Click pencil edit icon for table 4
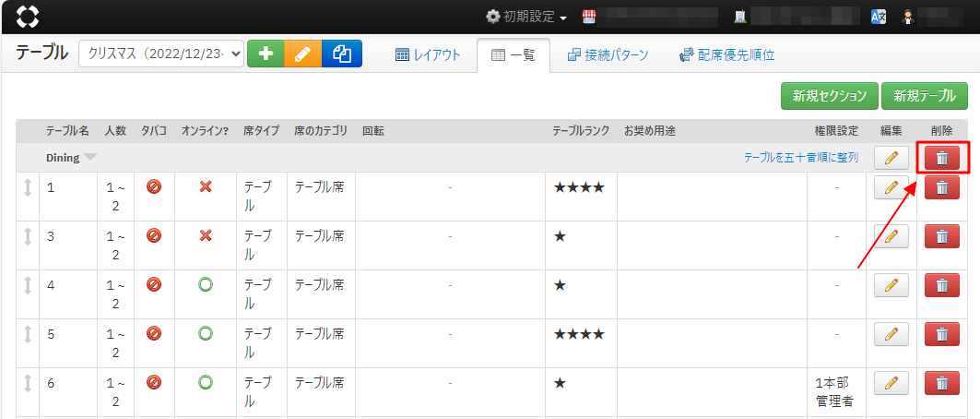980x419 pixels. (x=891, y=285)
